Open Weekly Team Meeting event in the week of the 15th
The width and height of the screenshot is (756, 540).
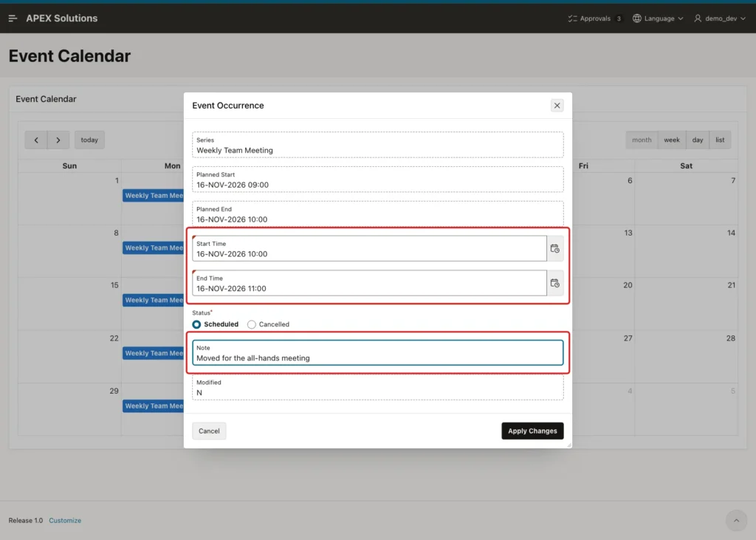pos(154,300)
